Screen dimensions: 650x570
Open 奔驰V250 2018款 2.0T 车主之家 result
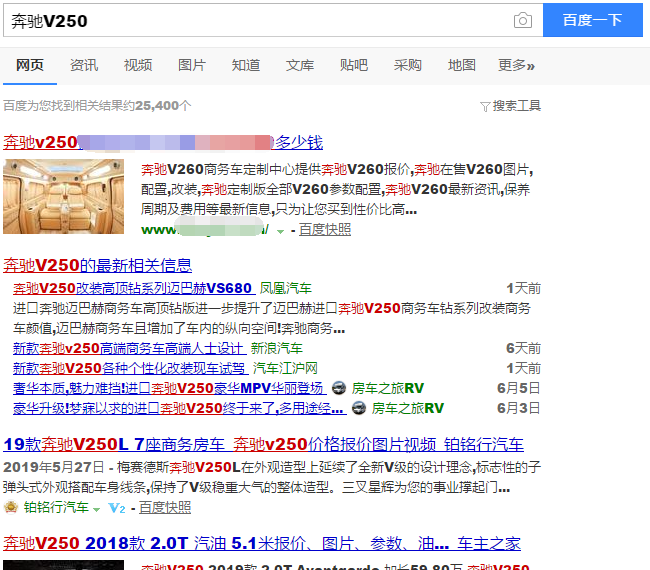[262, 543]
